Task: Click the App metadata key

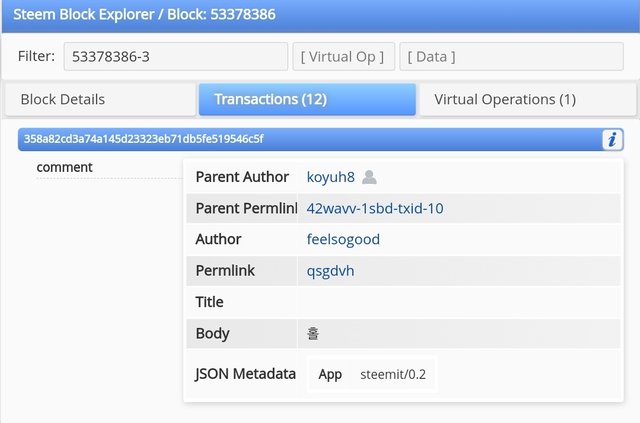Action: 330,374
